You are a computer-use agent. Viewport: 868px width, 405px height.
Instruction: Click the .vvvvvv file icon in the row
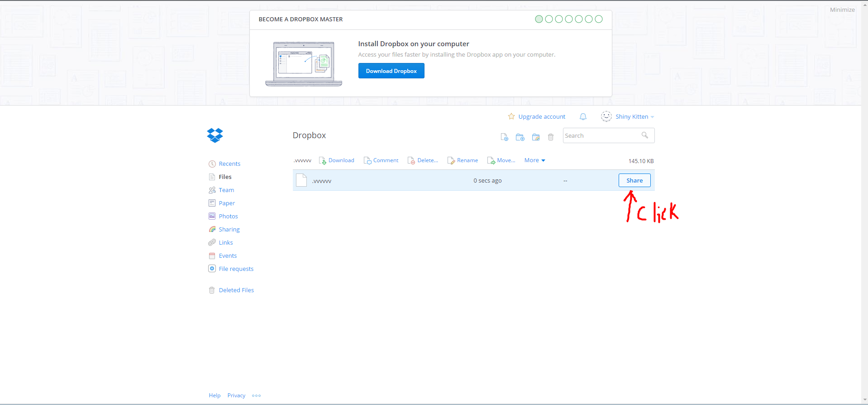point(301,180)
